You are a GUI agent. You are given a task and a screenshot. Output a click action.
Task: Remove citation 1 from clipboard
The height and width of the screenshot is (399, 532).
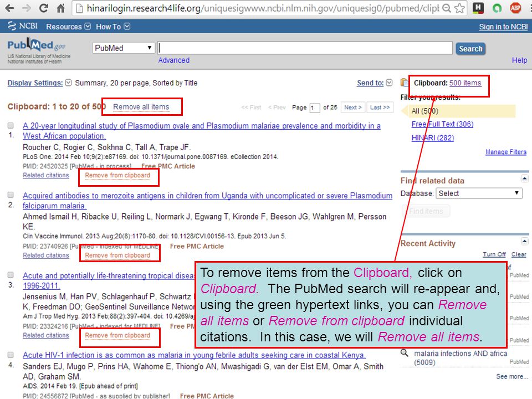pyautogui.click(x=117, y=175)
